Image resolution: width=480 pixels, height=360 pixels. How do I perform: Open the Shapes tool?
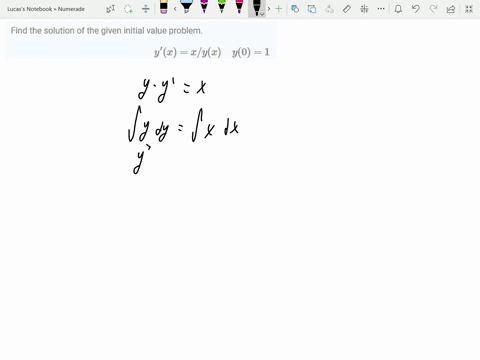coord(295,9)
